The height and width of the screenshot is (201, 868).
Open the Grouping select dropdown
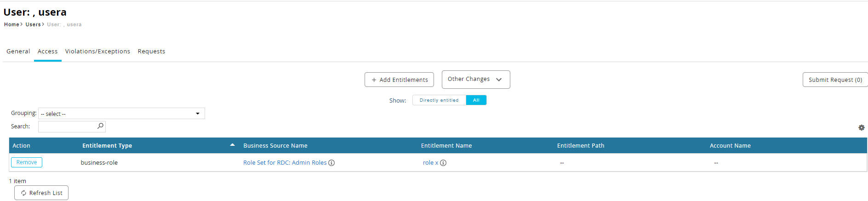pos(121,114)
